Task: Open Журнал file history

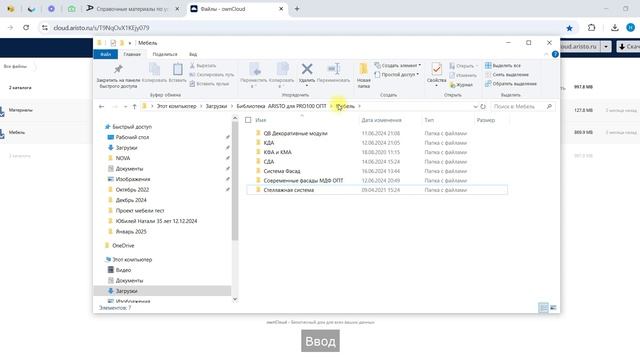Action: pyautogui.click(x=461, y=85)
